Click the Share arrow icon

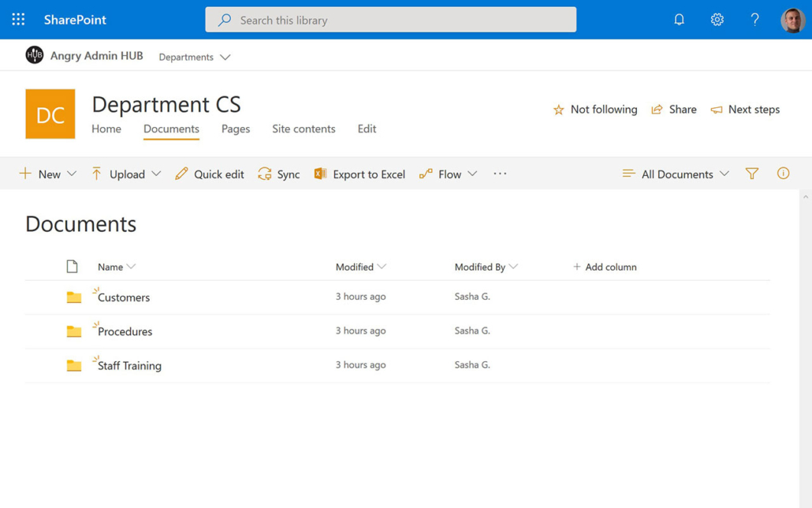[x=657, y=110]
